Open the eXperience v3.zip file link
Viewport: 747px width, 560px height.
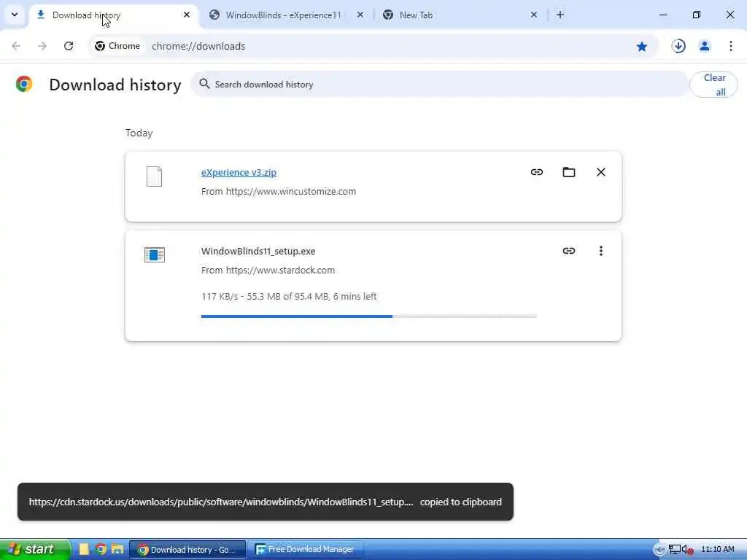tap(239, 172)
